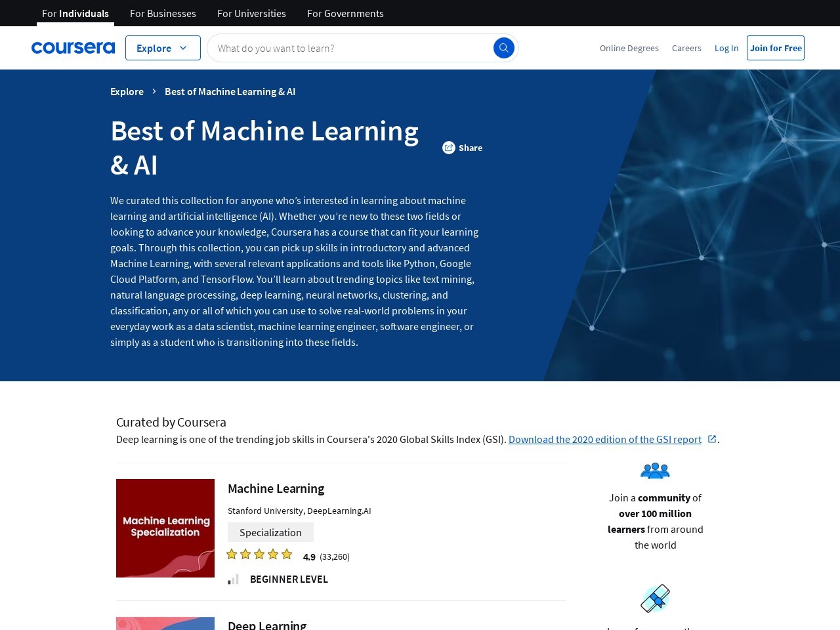Image resolution: width=840 pixels, height=630 pixels.
Task: Open the For Universities tab
Action: pyautogui.click(x=251, y=13)
